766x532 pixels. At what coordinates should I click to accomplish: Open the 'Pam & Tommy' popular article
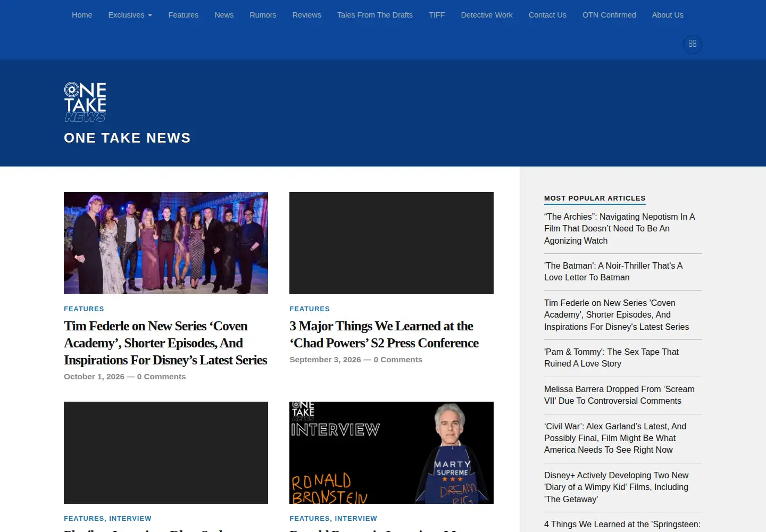click(x=611, y=358)
